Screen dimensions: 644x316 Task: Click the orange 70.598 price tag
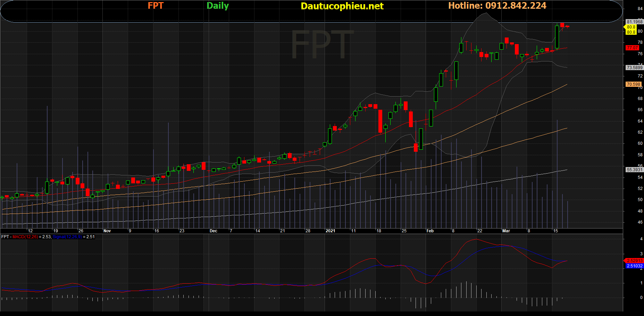(633, 84)
